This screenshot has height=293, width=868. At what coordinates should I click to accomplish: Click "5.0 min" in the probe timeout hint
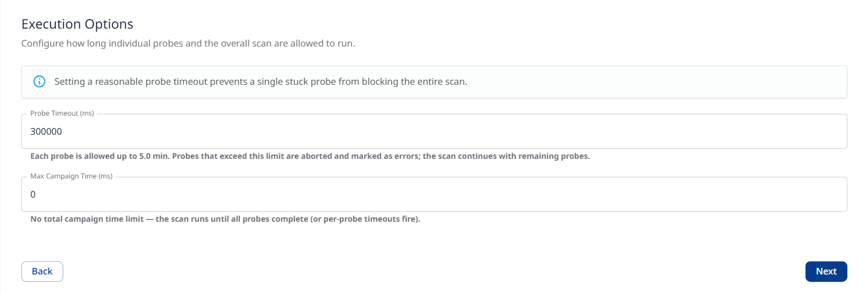pyautogui.click(x=154, y=156)
